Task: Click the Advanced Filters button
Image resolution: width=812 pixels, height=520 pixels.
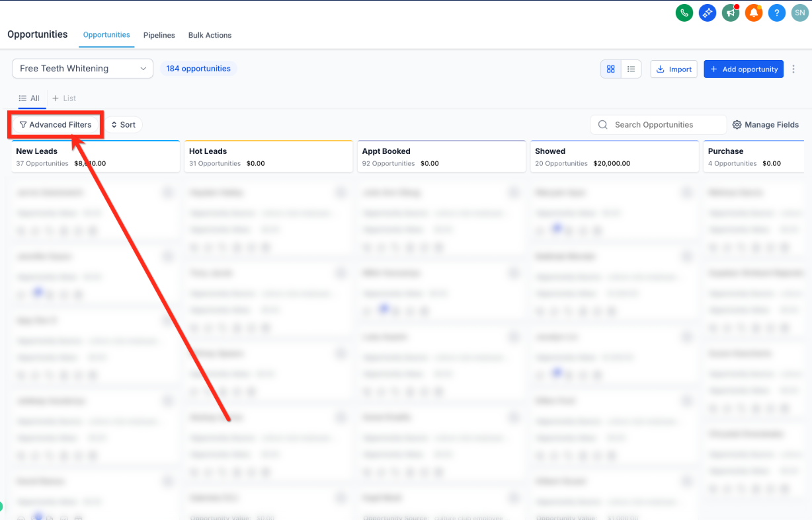Action: [x=56, y=125]
